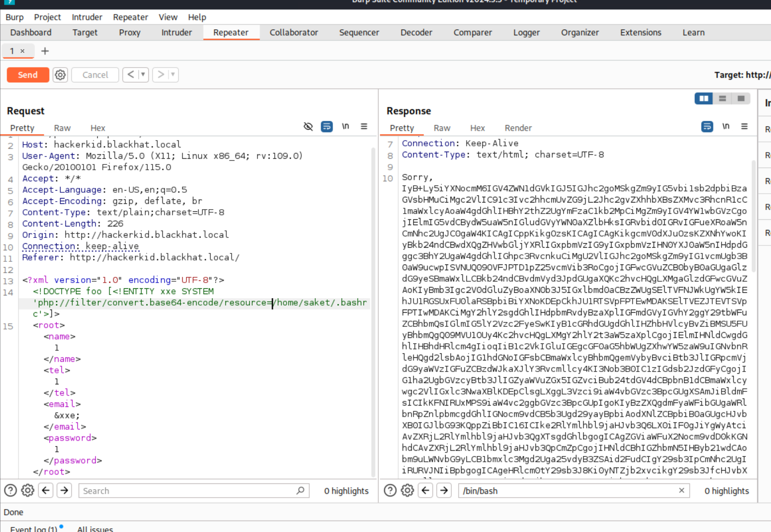Image resolution: width=771 pixels, height=532 pixels.
Task: Go to the Organizer tab
Action: (580, 32)
